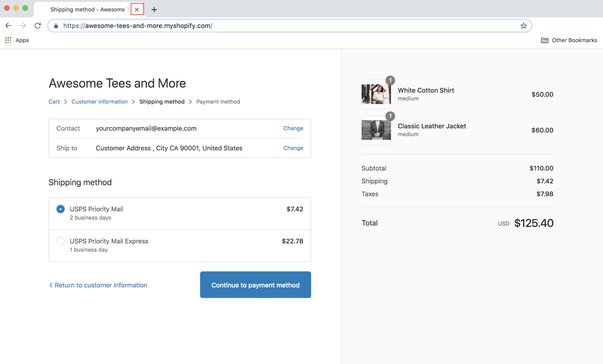Bookmark this page with the star icon
This screenshot has height=364, width=603.
click(x=523, y=26)
